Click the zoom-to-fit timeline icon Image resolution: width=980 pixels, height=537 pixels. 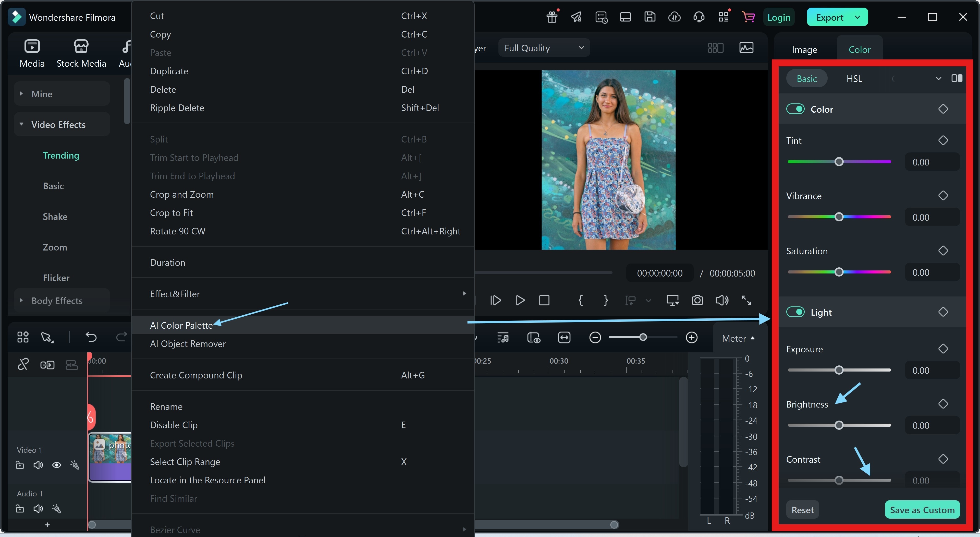pos(564,338)
